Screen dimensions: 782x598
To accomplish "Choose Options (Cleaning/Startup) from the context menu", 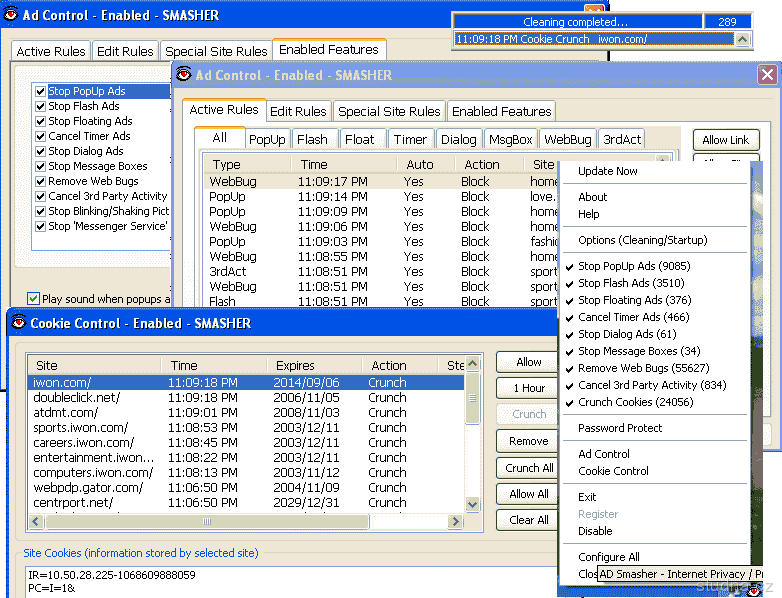I will tap(642, 240).
